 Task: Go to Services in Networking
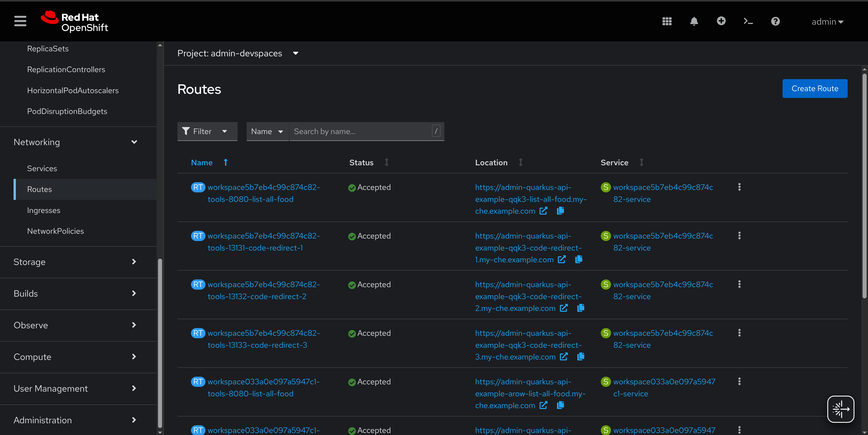[x=42, y=168]
